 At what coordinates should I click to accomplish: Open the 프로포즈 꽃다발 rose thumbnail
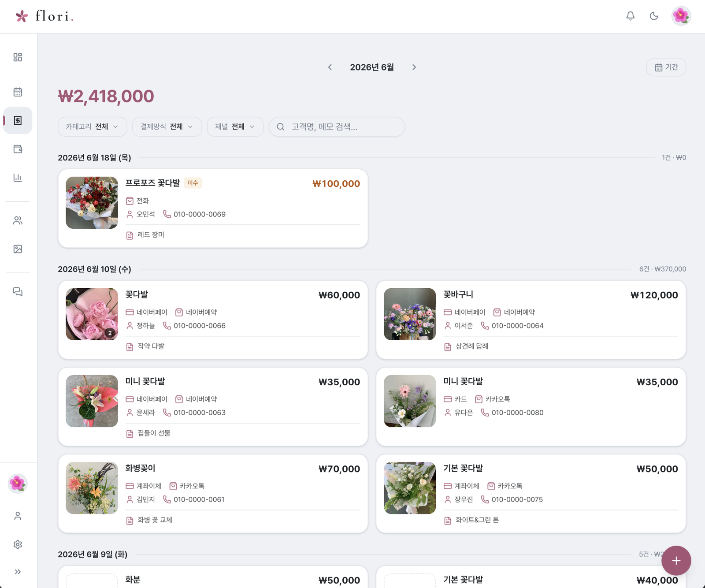pyautogui.click(x=92, y=203)
